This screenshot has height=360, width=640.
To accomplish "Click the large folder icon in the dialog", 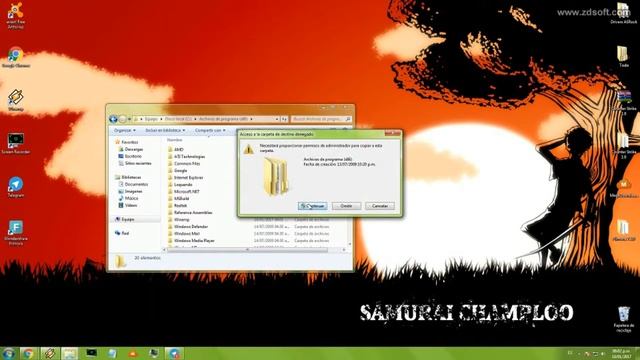I will point(276,177).
